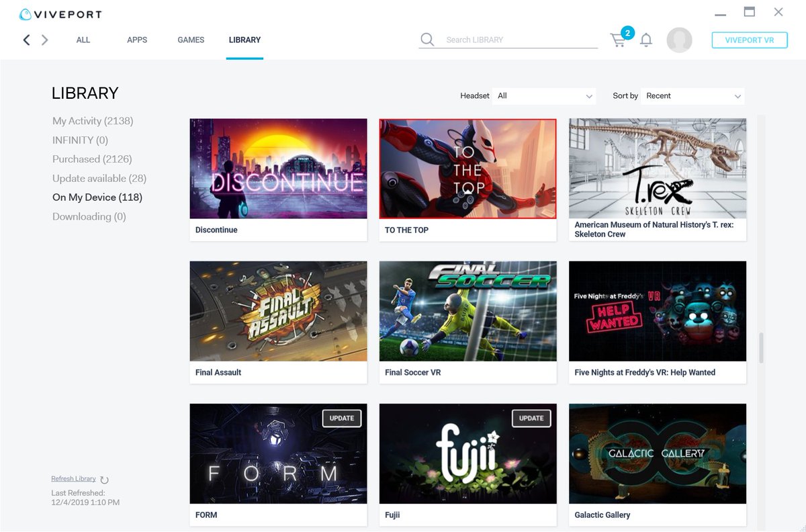Click the 'Final Soccer VR' title text
The width and height of the screenshot is (806, 532).
click(413, 372)
